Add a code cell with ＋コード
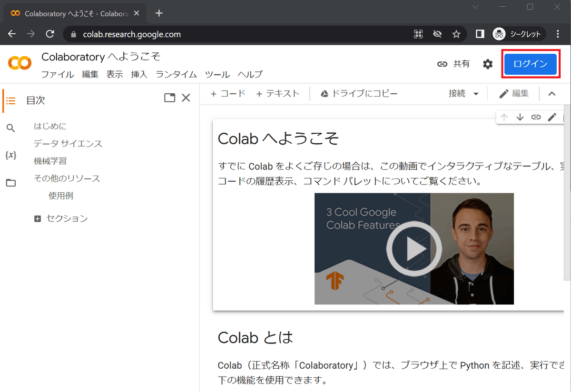571x392 pixels. coord(228,94)
